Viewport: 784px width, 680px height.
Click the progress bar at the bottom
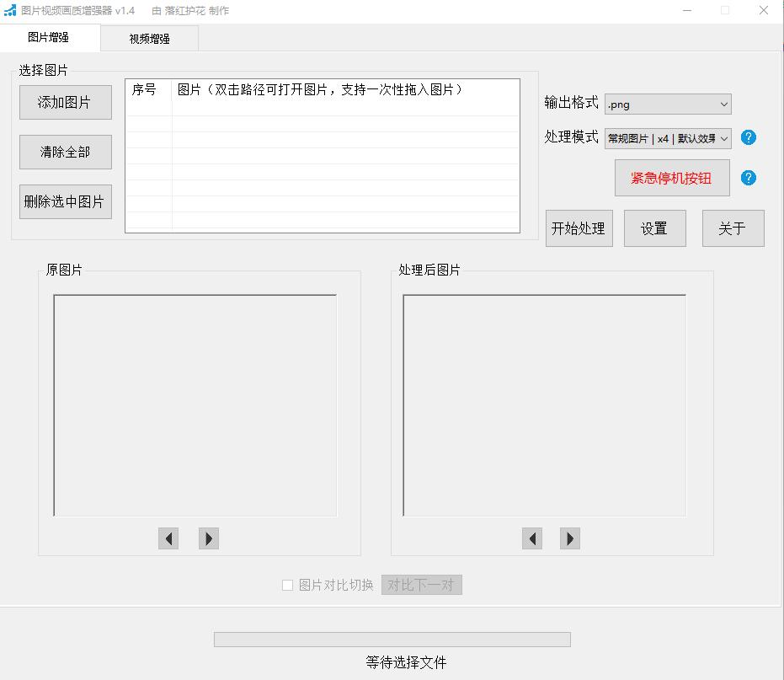392,639
